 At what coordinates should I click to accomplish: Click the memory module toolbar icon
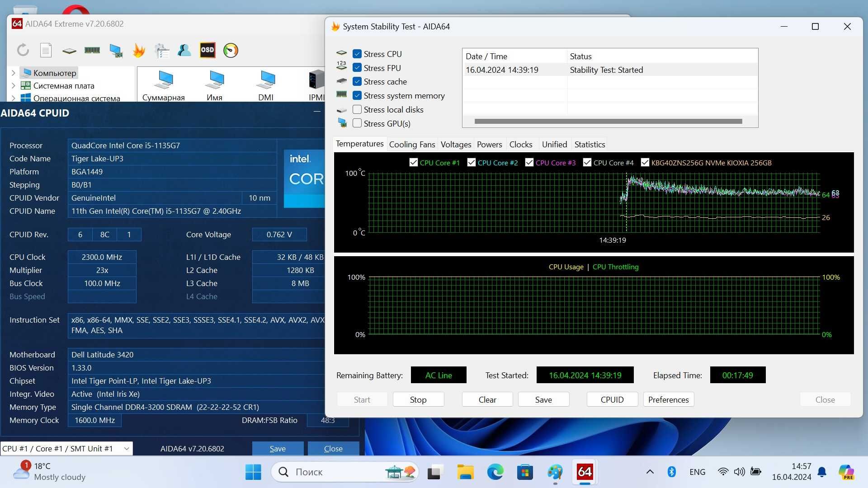(x=92, y=50)
